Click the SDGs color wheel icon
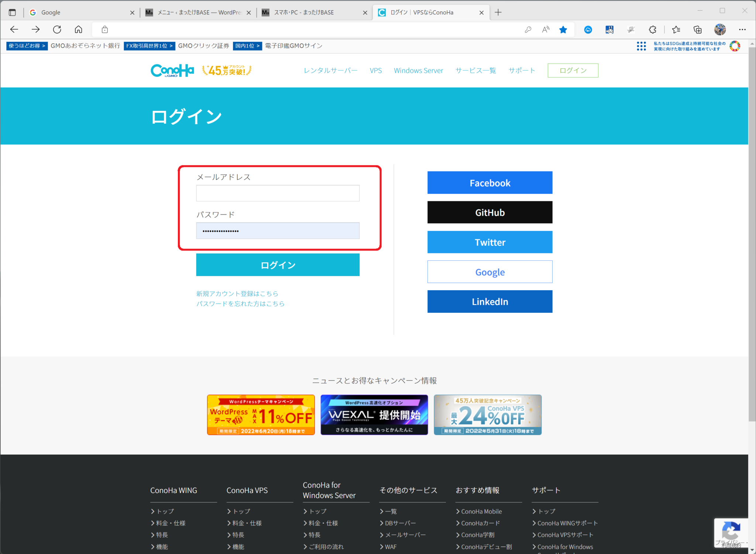756x554 pixels. click(735, 46)
